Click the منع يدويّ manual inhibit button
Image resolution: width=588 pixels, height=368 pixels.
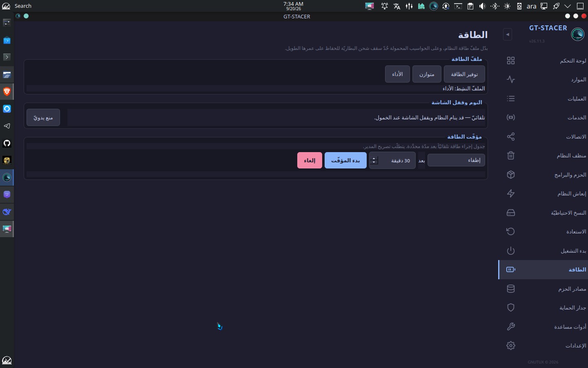43,117
